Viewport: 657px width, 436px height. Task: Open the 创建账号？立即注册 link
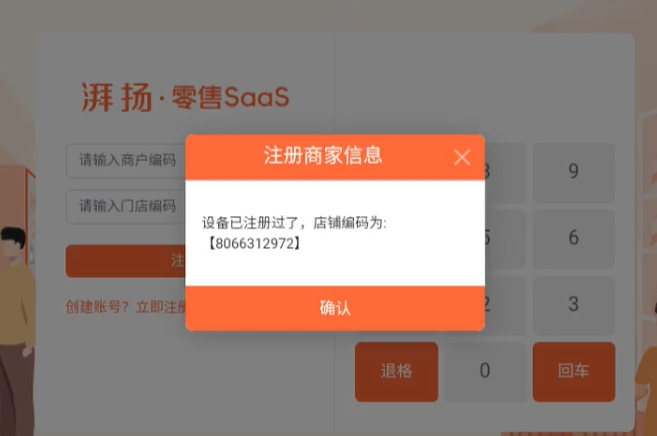[x=126, y=307]
